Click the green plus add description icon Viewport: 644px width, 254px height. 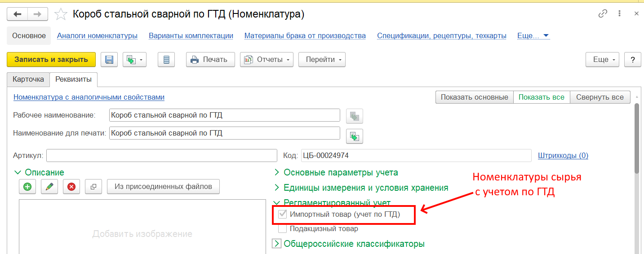coord(27,187)
